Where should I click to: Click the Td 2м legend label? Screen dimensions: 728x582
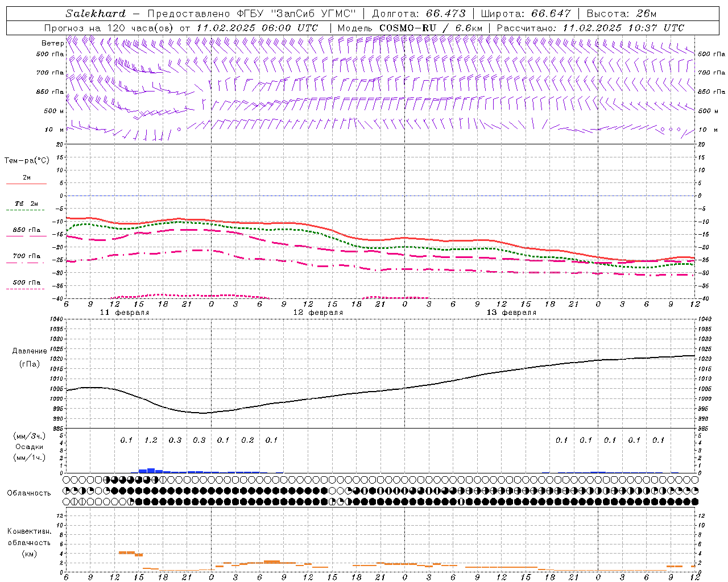click(x=26, y=203)
